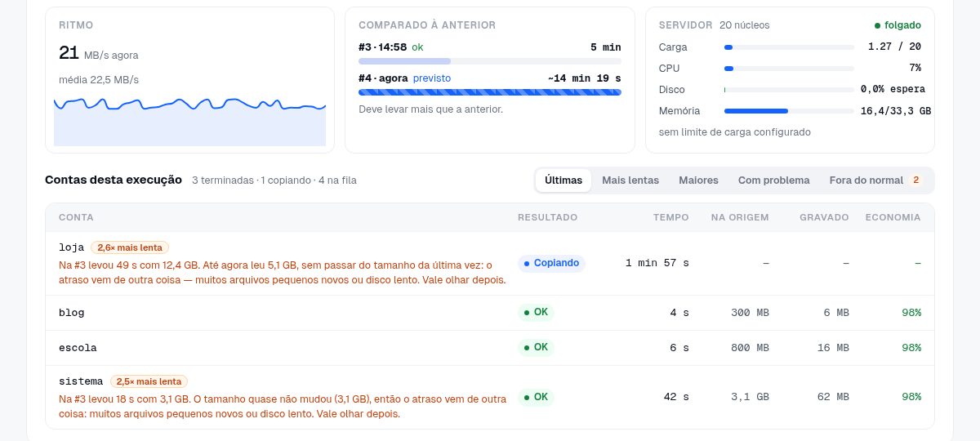
Task: Click the throughput sparkline chart
Action: 189,121
